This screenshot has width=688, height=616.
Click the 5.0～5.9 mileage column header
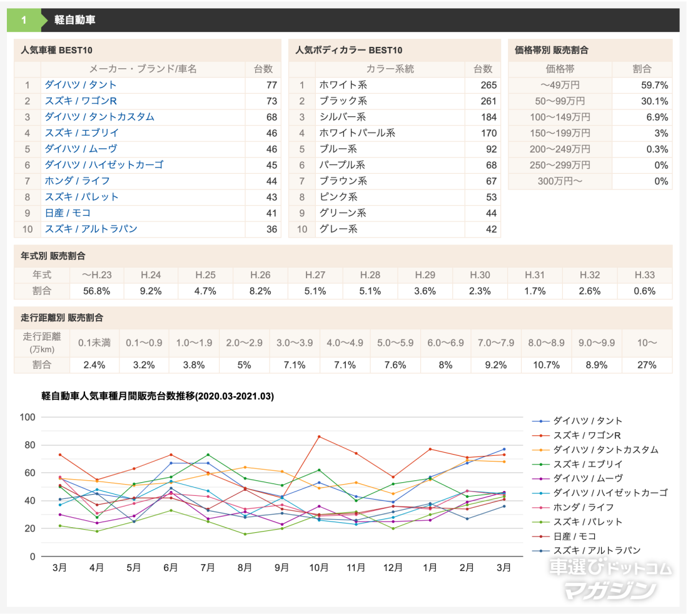395,343
